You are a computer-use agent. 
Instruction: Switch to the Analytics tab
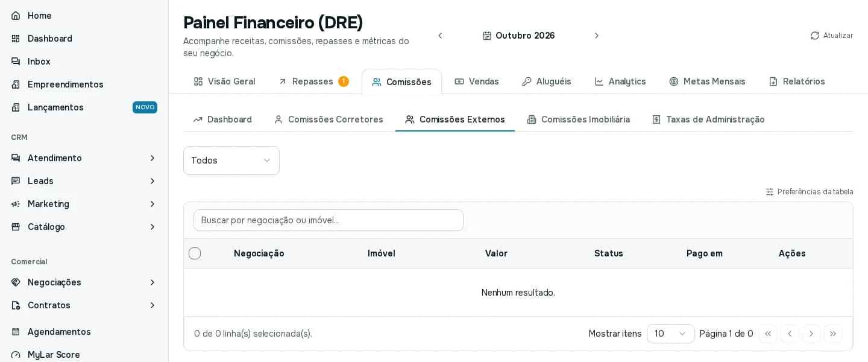tap(620, 81)
